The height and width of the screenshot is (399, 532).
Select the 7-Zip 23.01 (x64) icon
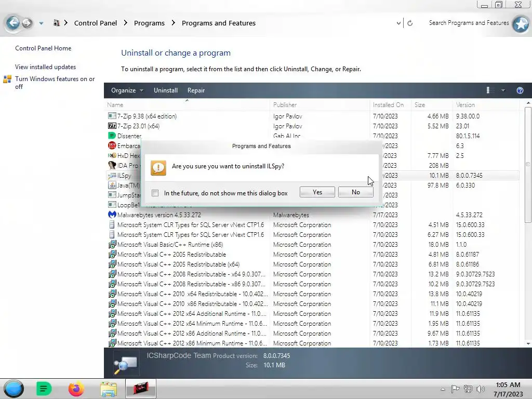[x=112, y=126]
